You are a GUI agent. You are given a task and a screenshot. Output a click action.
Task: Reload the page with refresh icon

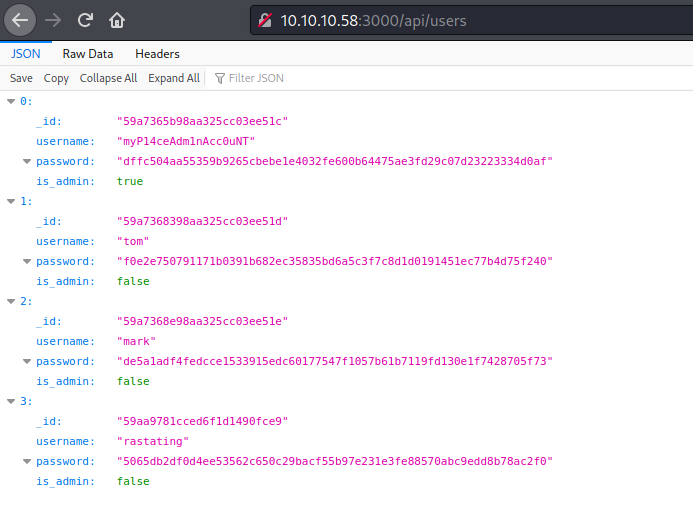(x=85, y=20)
